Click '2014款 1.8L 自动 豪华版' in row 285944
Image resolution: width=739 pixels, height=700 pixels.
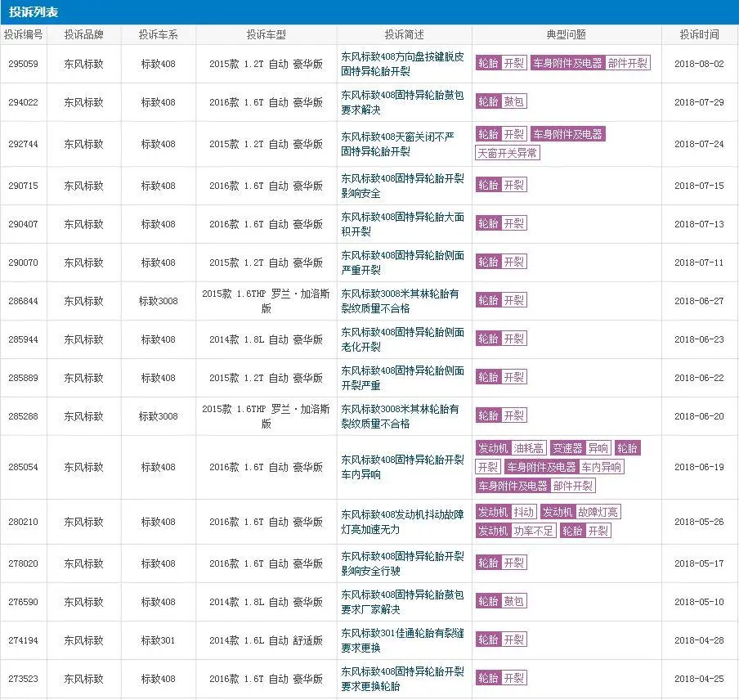click(266, 339)
